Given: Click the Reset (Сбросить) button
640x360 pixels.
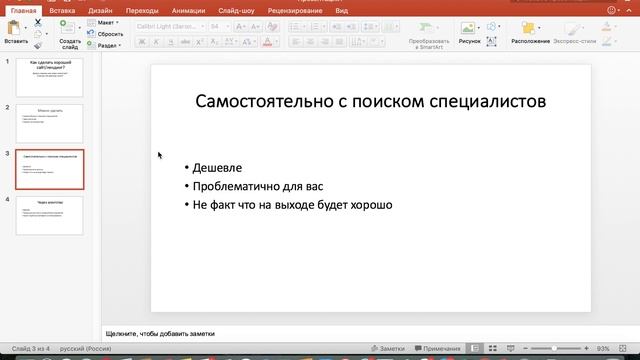Looking at the screenshot, I should pyautogui.click(x=105, y=34).
